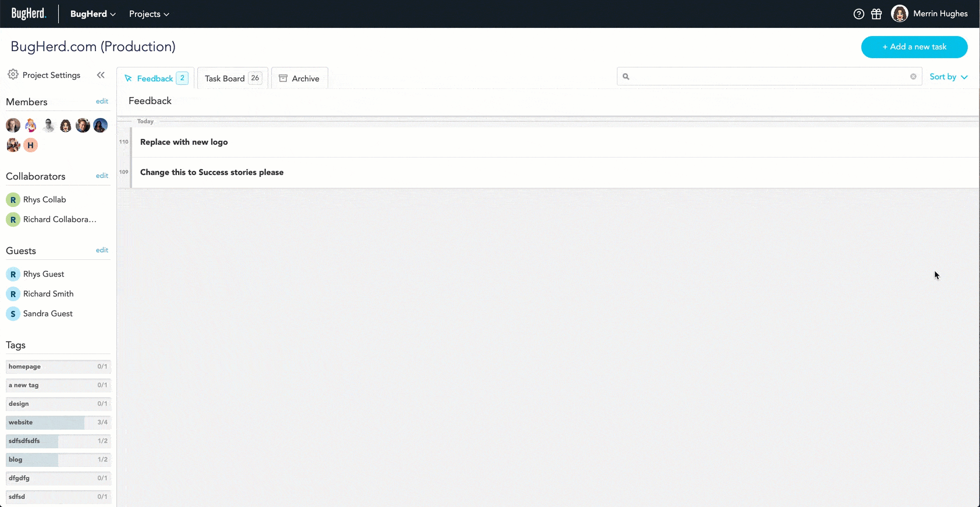Switch to the Archive tab

click(x=300, y=78)
